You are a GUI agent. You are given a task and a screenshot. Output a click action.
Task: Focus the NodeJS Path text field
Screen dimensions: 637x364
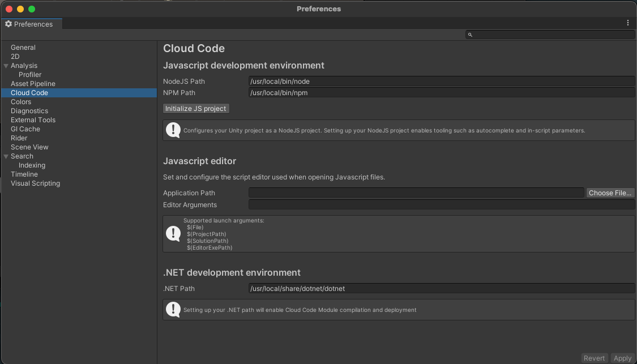pos(441,82)
